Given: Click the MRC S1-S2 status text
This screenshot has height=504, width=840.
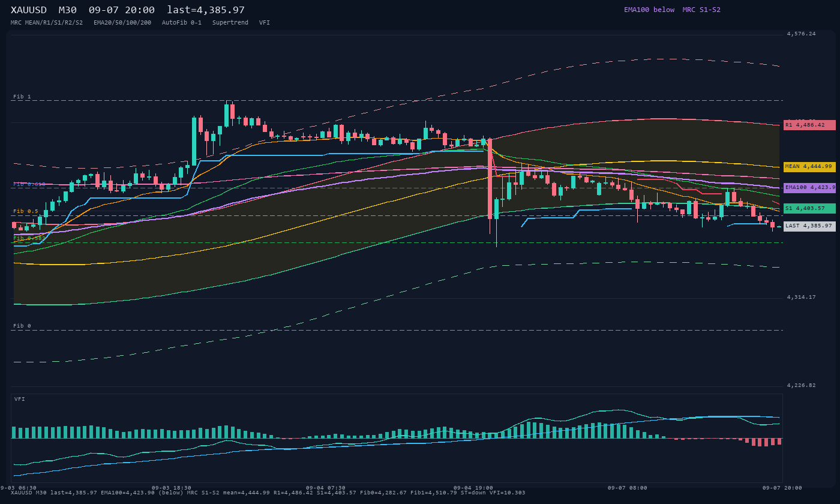Looking at the screenshot, I should point(701,10).
